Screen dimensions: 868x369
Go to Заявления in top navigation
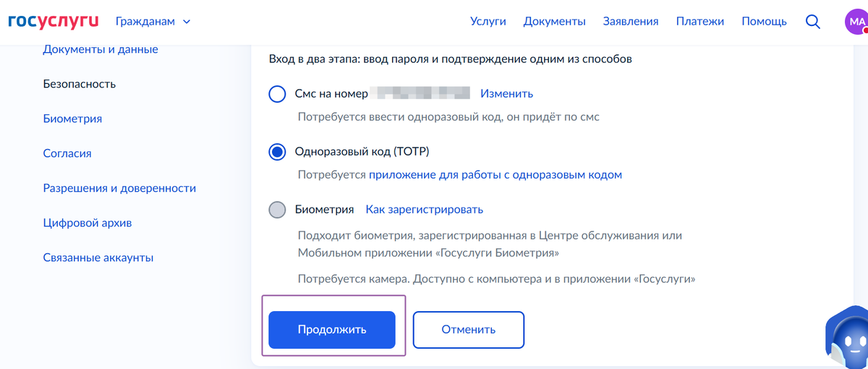pyautogui.click(x=631, y=22)
